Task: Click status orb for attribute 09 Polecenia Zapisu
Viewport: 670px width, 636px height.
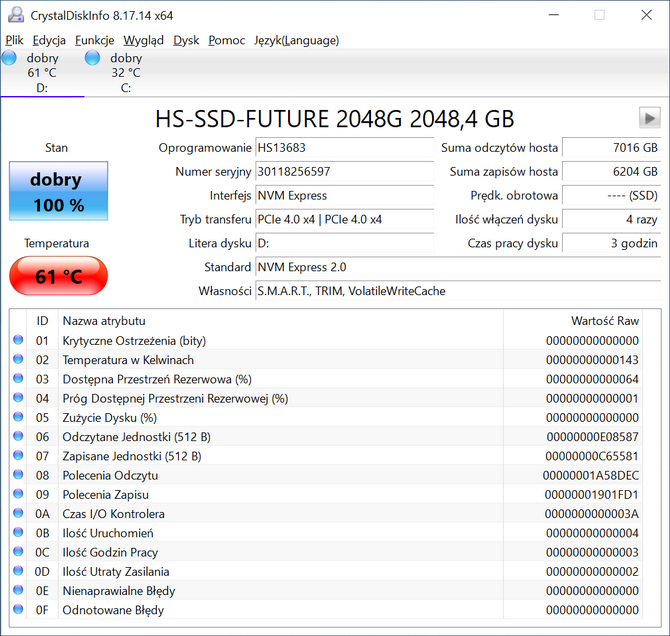Action: [x=18, y=494]
